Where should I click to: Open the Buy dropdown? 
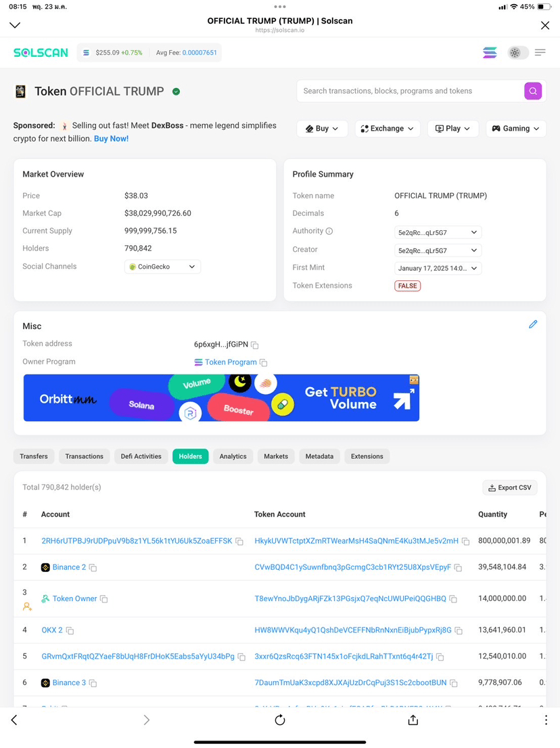(x=322, y=129)
